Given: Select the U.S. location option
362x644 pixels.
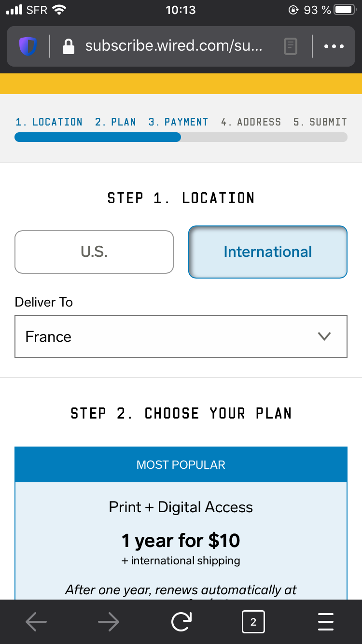Looking at the screenshot, I should 94,252.
